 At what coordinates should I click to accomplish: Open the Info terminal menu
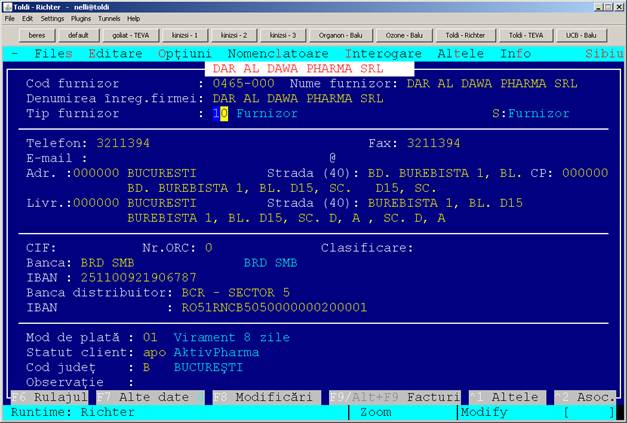tap(515, 54)
